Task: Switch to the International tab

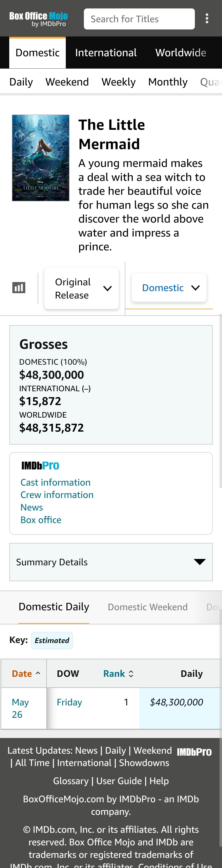Action: 106,53
